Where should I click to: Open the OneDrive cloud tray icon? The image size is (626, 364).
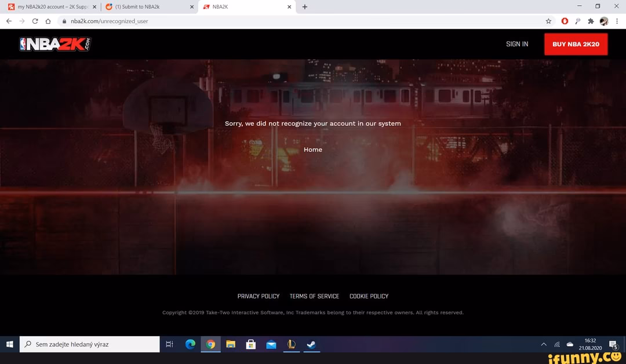[x=570, y=344]
